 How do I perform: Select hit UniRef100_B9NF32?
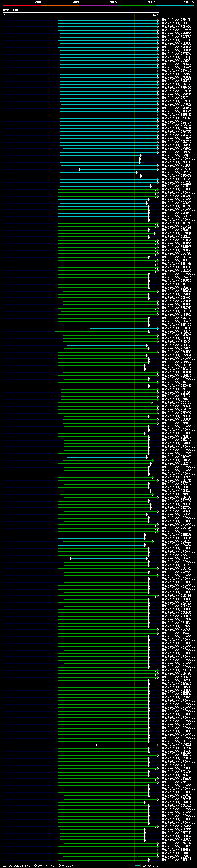click(x=177, y=81)
